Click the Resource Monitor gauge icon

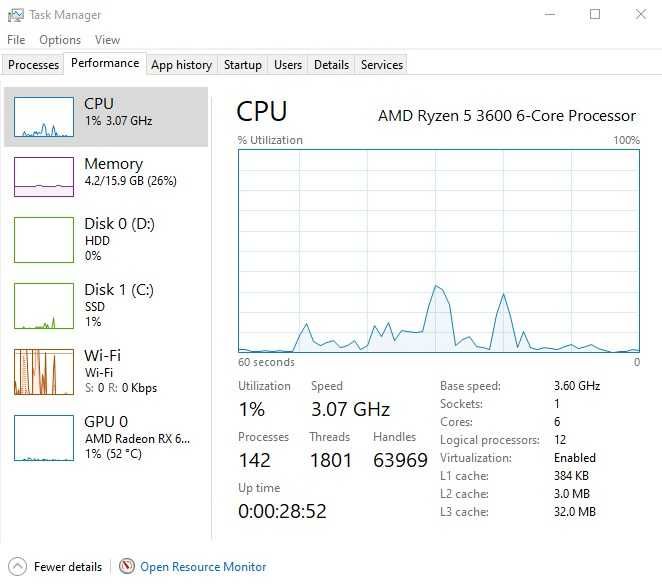127,566
